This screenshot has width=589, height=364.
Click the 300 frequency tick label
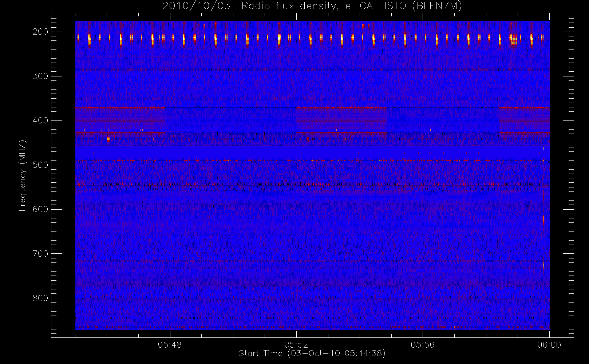(x=40, y=76)
